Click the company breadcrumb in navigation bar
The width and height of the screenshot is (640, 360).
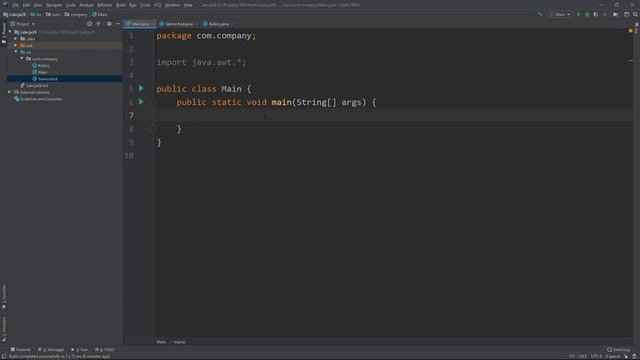(76, 14)
